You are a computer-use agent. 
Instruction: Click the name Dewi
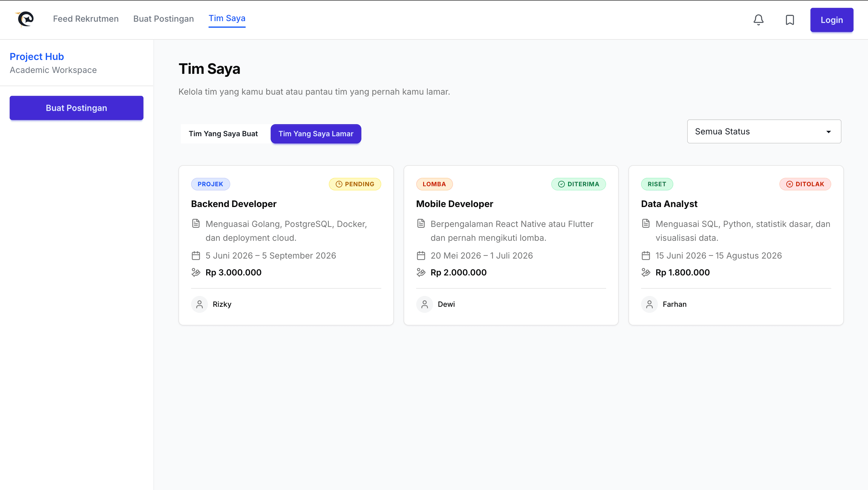click(446, 304)
